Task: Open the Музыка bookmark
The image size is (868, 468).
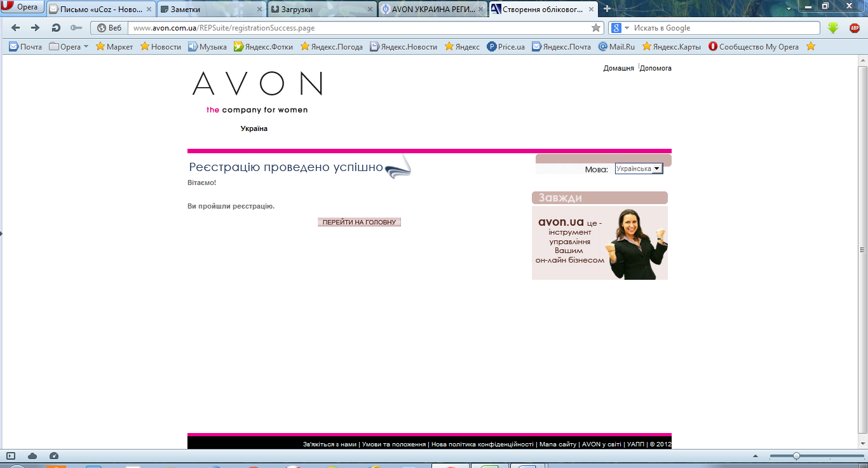Action: coord(207,46)
